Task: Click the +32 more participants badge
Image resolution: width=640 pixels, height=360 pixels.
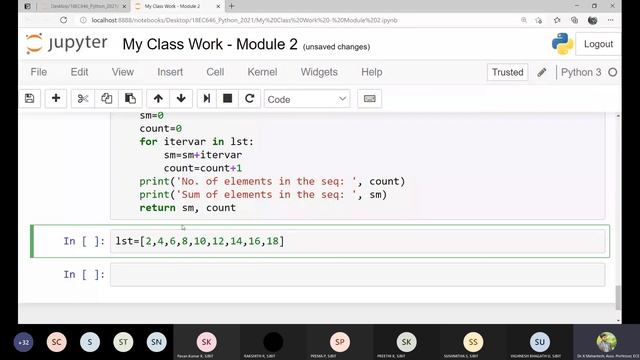Action: pyautogui.click(x=23, y=342)
